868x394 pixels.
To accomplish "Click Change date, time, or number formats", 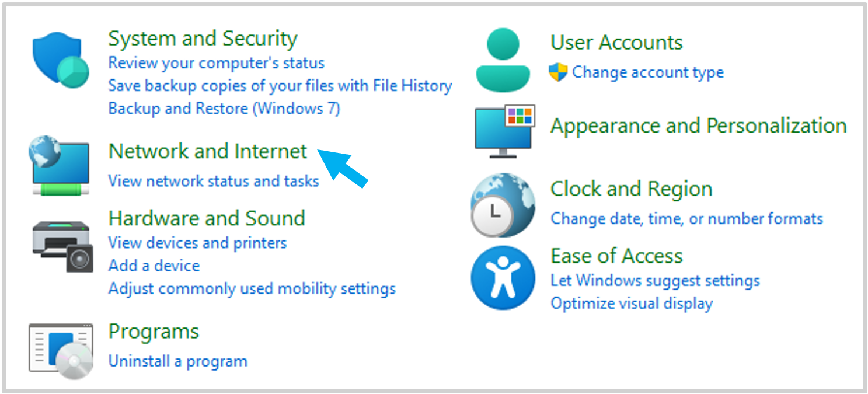I will 686,219.
